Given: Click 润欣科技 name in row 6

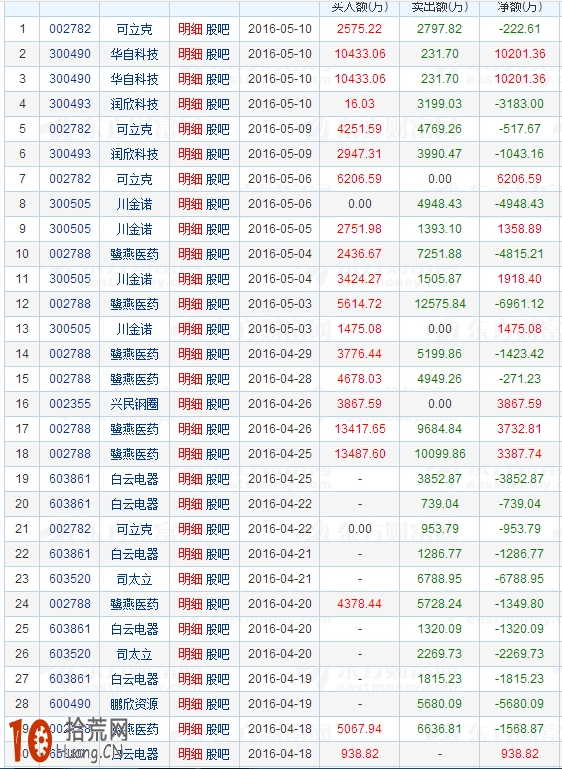Looking at the screenshot, I should (134, 154).
